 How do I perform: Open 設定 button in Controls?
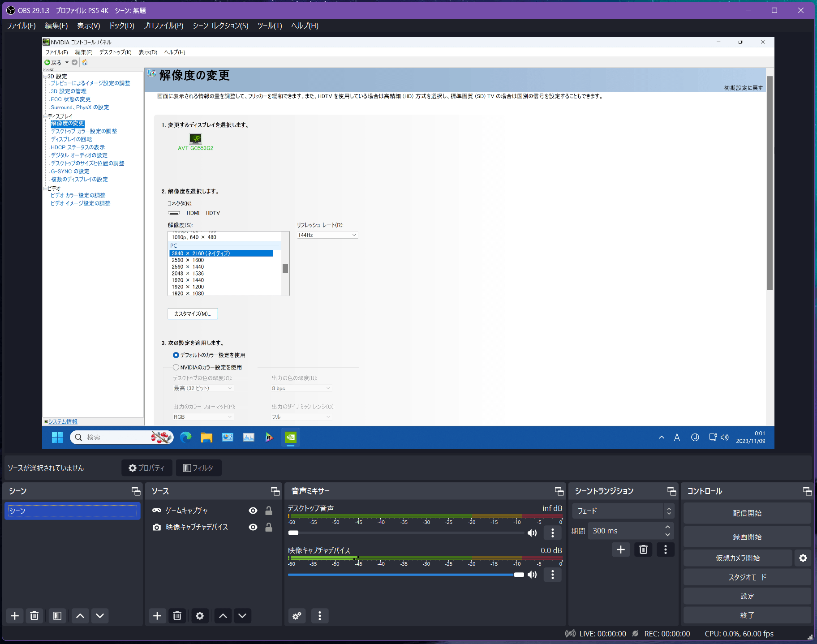(x=747, y=596)
